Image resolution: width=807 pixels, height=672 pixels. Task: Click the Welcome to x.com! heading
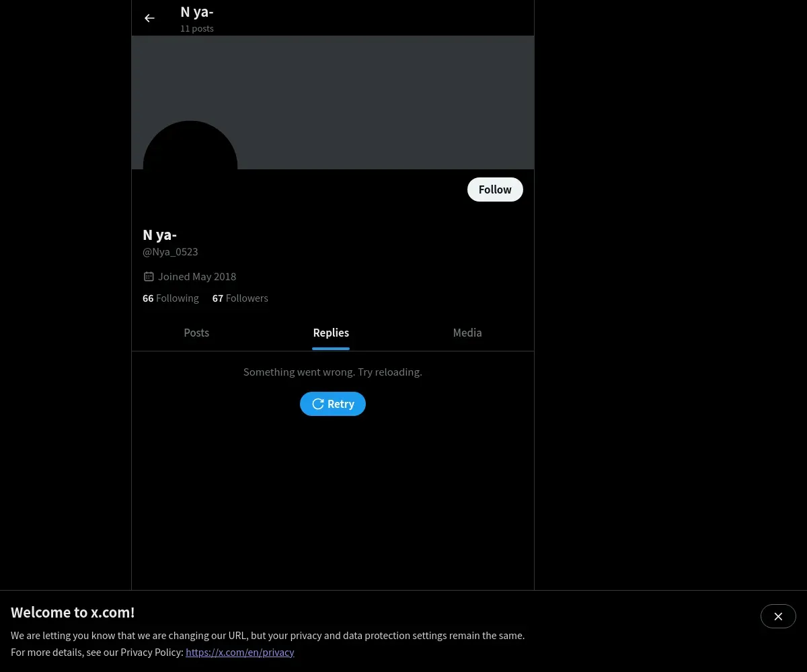73,612
